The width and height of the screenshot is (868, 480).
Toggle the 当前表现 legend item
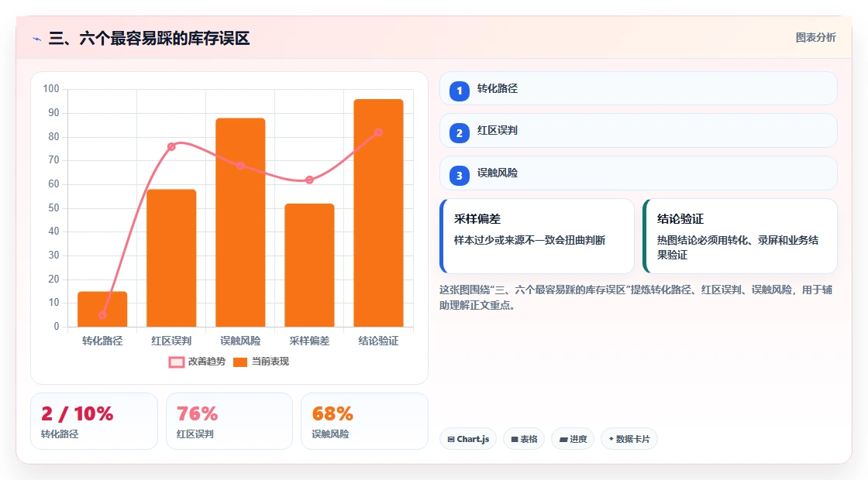(260, 362)
